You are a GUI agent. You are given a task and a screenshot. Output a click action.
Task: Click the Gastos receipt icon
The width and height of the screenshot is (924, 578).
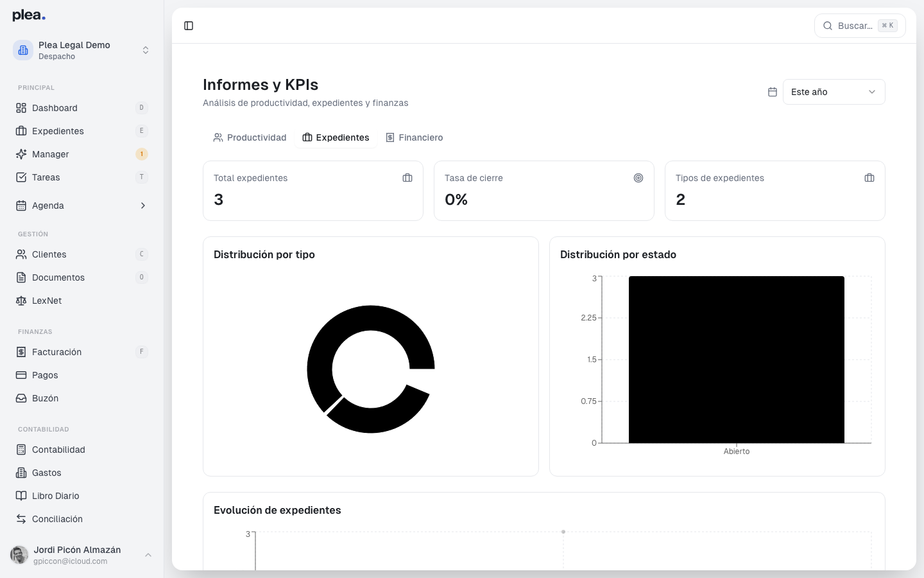point(21,473)
